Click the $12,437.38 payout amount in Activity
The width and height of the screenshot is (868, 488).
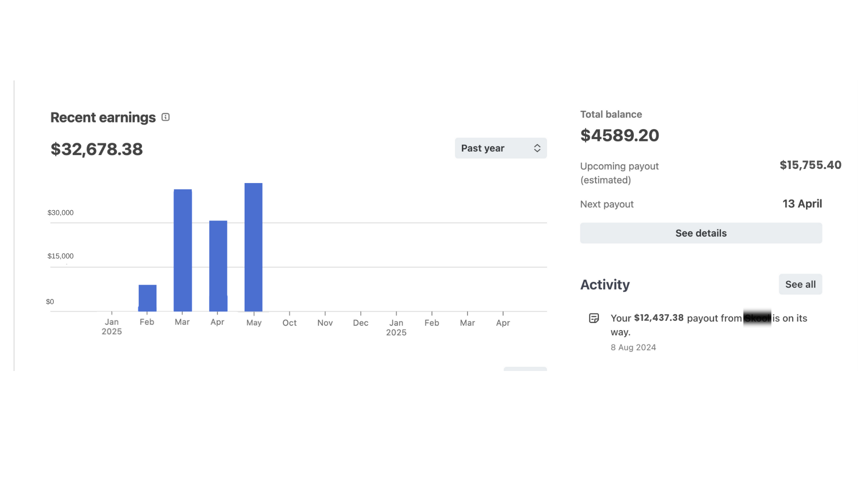(658, 318)
